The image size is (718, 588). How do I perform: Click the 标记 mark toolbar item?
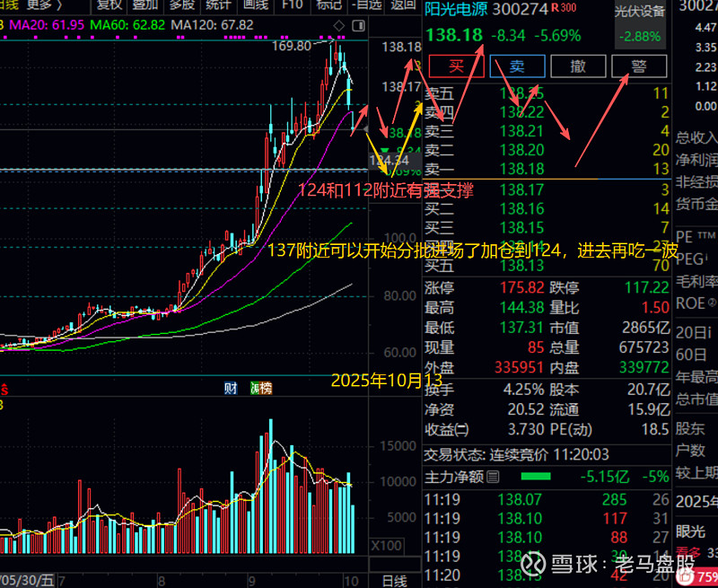click(x=328, y=4)
